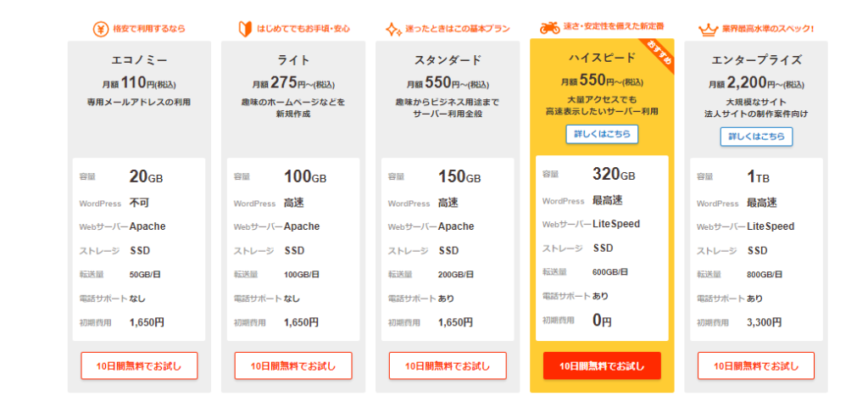Click the yen coin icon above Economy plan
The width and height of the screenshot is (868, 402).
[x=101, y=29]
